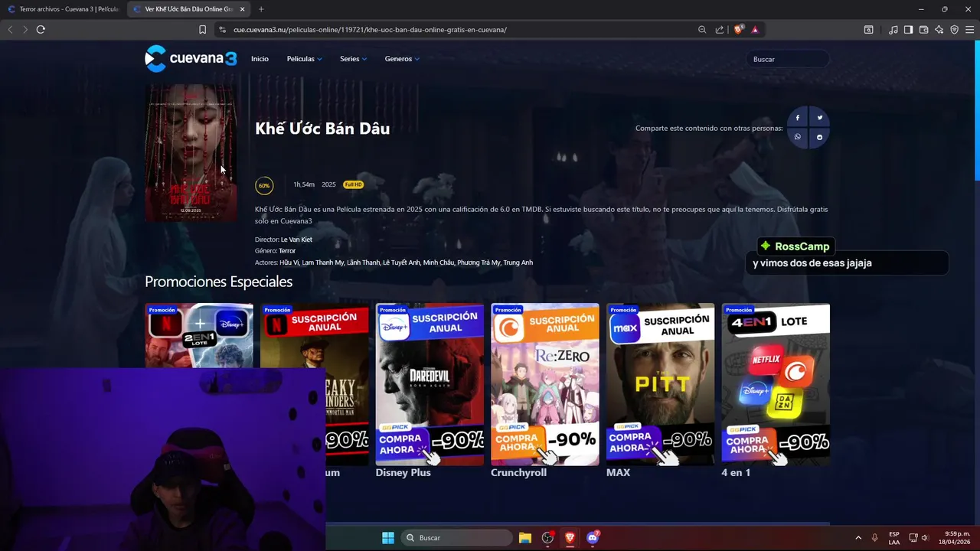
Task: Open File Explorer from taskbar
Action: 525,537
